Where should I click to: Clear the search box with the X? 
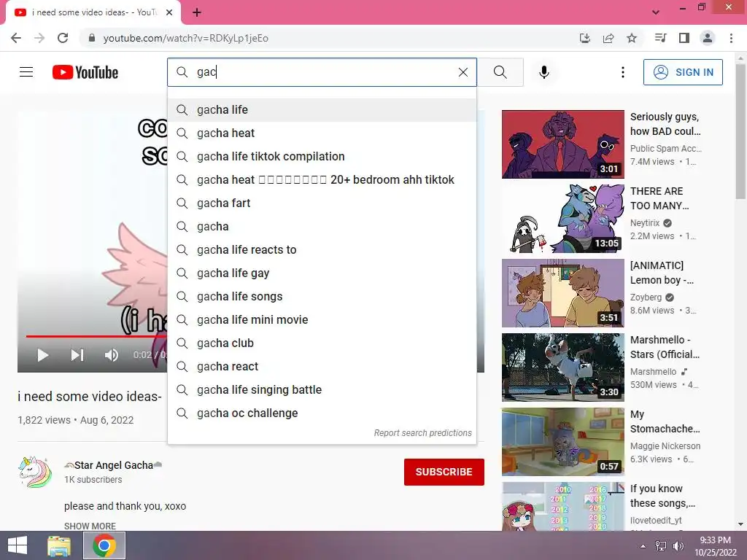pyautogui.click(x=463, y=72)
